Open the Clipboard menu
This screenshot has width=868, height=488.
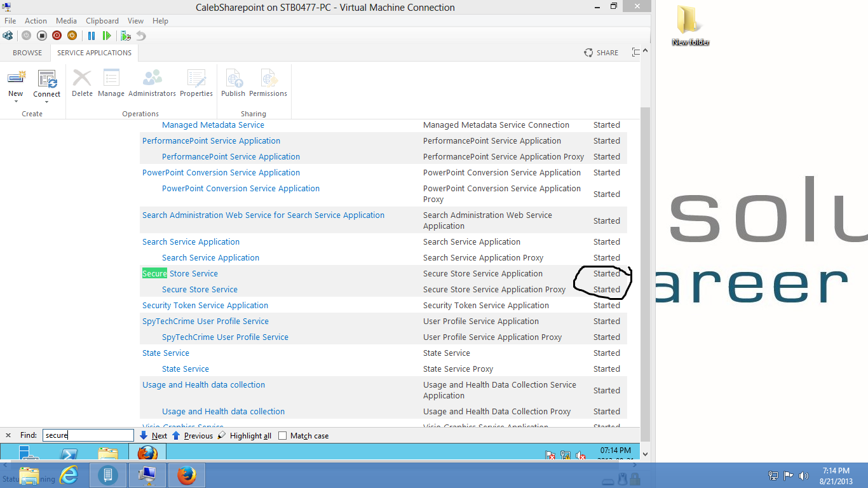tap(102, 21)
